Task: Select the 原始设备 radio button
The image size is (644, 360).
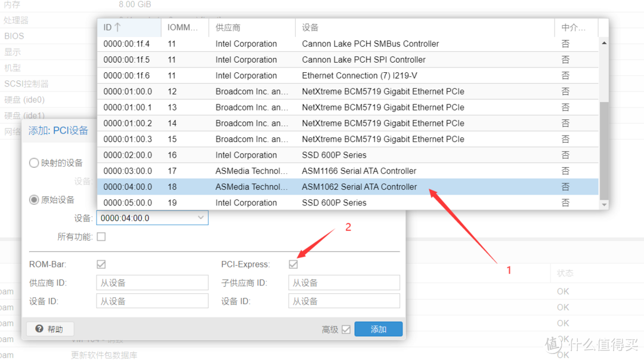Action: point(34,199)
